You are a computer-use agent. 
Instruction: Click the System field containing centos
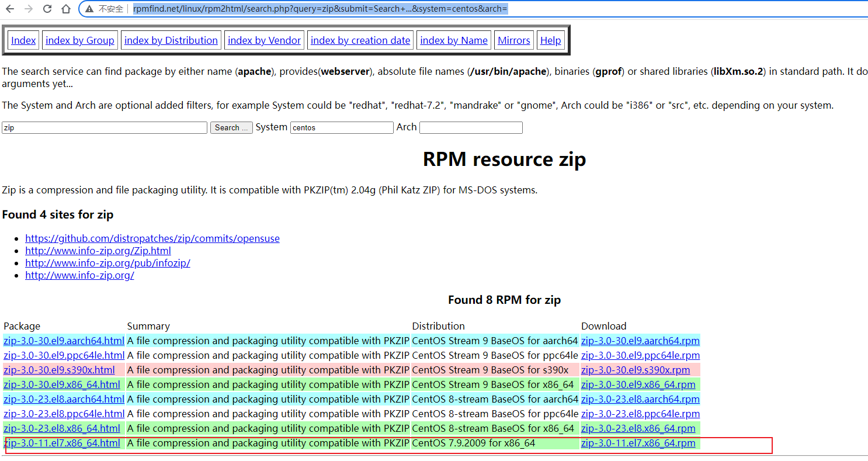[342, 127]
